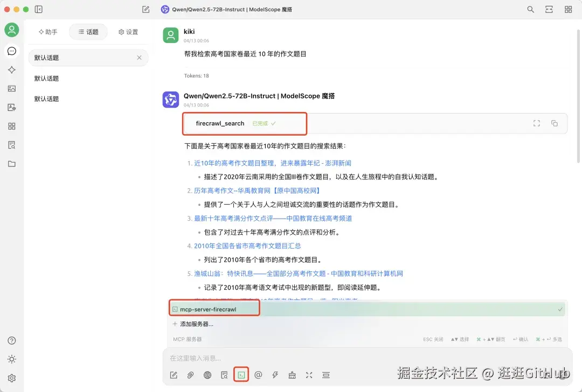The width and height of the screenshot is (582, 392).
Task: Open the search magnifier in the title bar
Action: tap(530, 9)
